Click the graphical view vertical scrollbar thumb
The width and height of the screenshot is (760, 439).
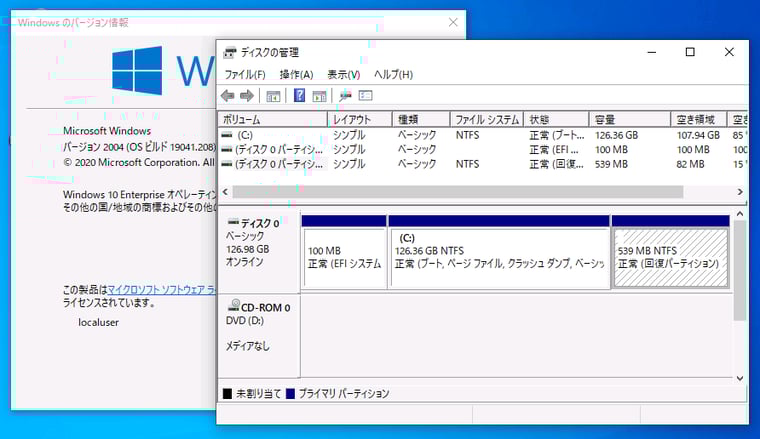pos(740,270)
